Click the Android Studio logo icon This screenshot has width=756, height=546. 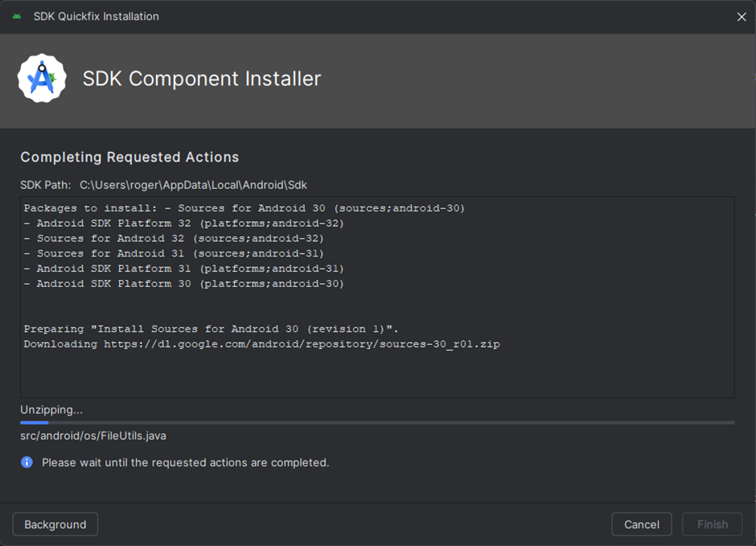point(42,78)
